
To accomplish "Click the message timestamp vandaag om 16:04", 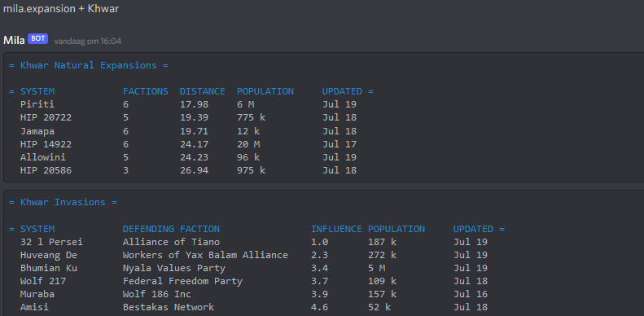I will click(x=87, y=41).
